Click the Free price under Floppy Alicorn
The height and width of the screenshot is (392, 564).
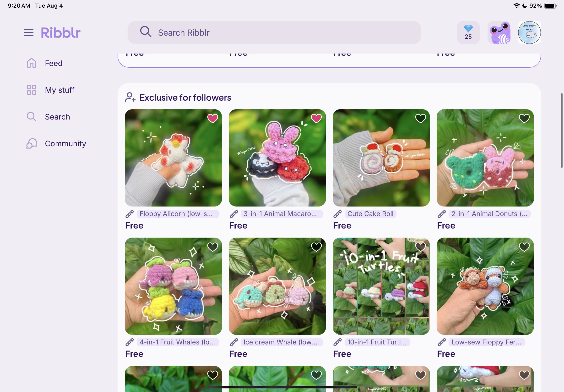click(x=134, y=225)
